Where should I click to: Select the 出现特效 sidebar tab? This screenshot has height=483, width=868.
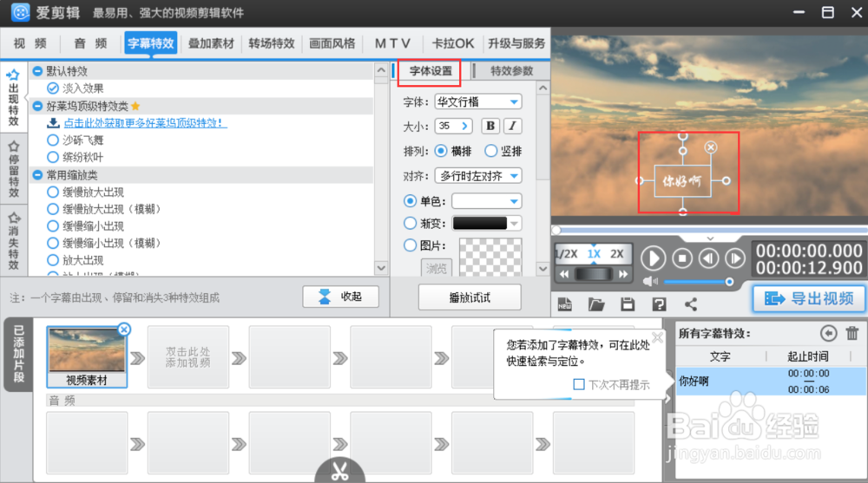(x=13, y=99)
